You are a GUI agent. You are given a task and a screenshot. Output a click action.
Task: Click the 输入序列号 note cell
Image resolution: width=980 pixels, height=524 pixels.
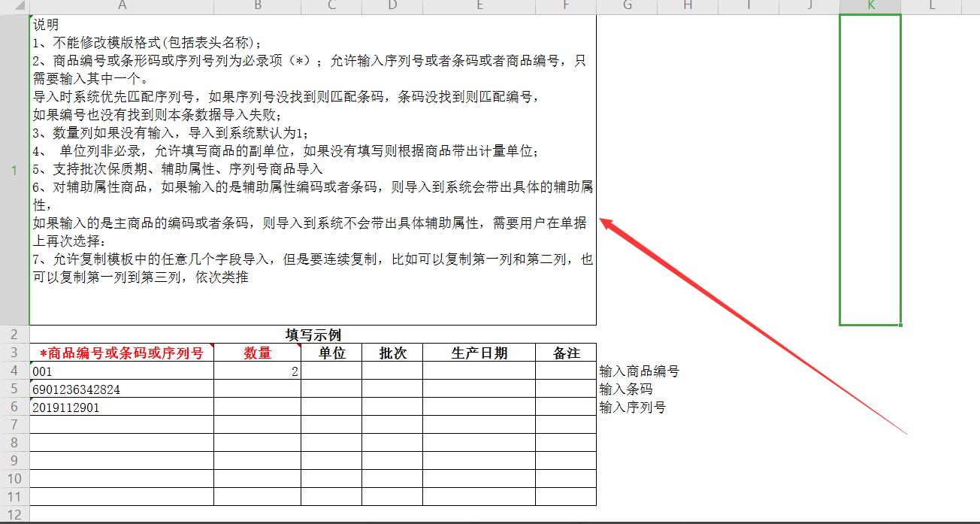tap(632, 407)
